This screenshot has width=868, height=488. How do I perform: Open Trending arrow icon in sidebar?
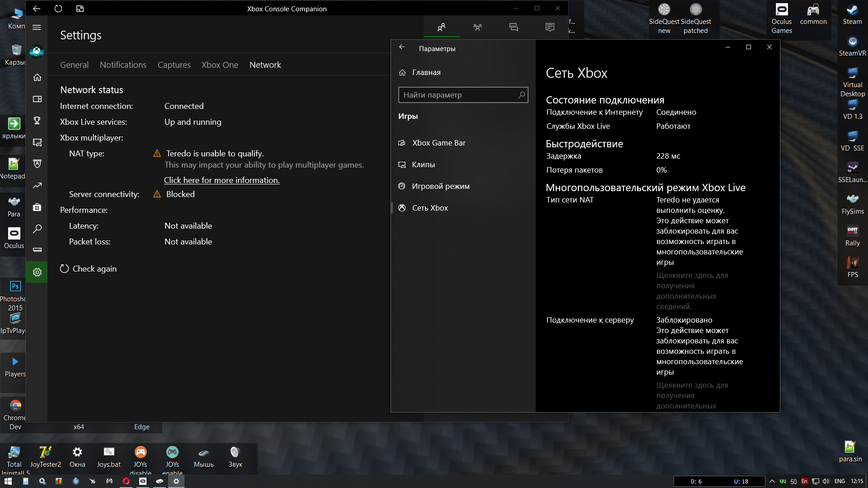pos(37,185)
